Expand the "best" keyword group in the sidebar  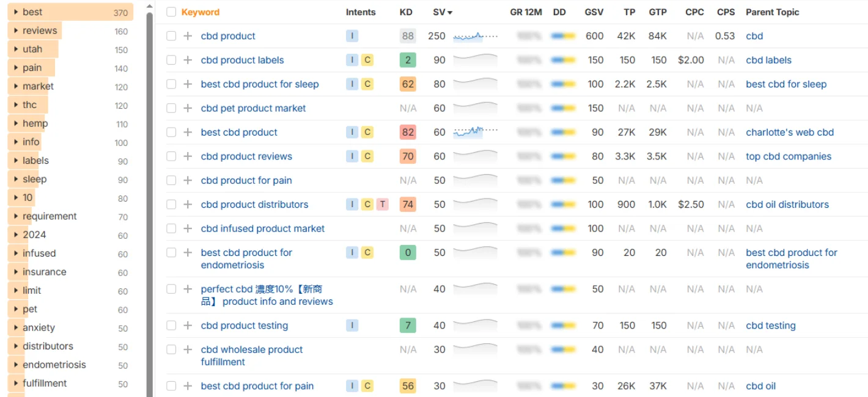click(x=15, y=11)
